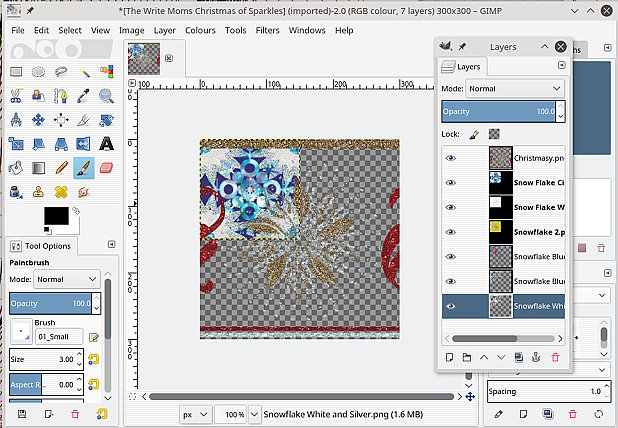The height and width of the screenshot is (428, 618).
Task: Select the Move tool
Action: tap(38, 120)
